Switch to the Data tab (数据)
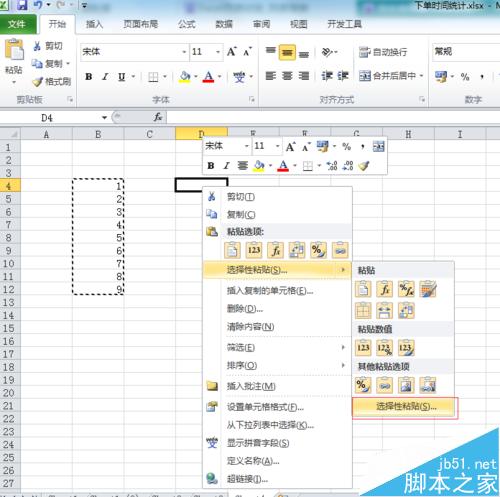 coord(224,24)
